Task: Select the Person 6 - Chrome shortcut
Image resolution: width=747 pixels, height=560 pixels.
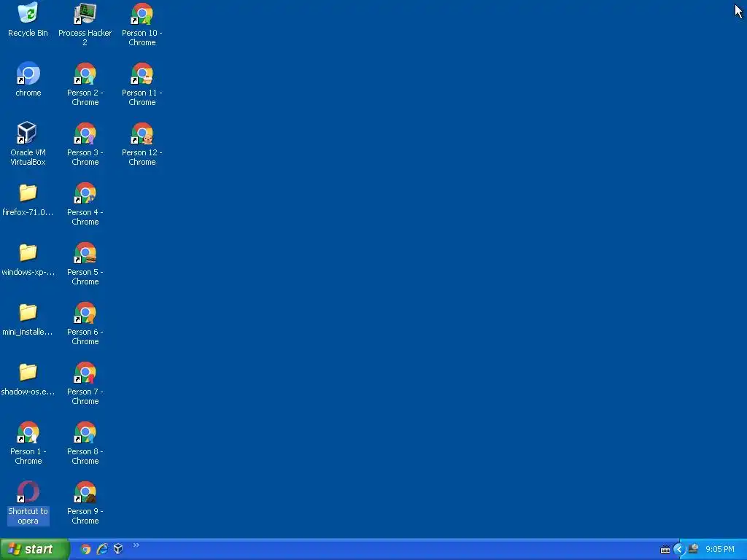Action: [x=85, y=323]
